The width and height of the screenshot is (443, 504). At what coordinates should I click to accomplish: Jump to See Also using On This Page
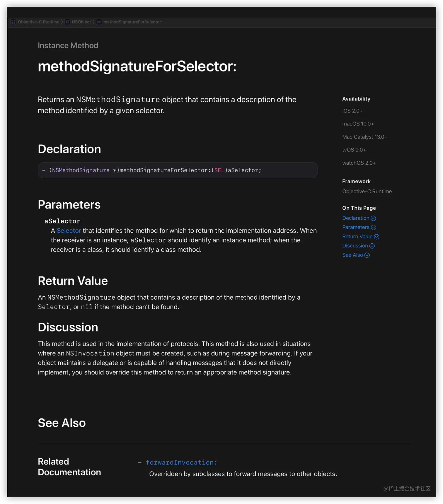tap(352, 255)
